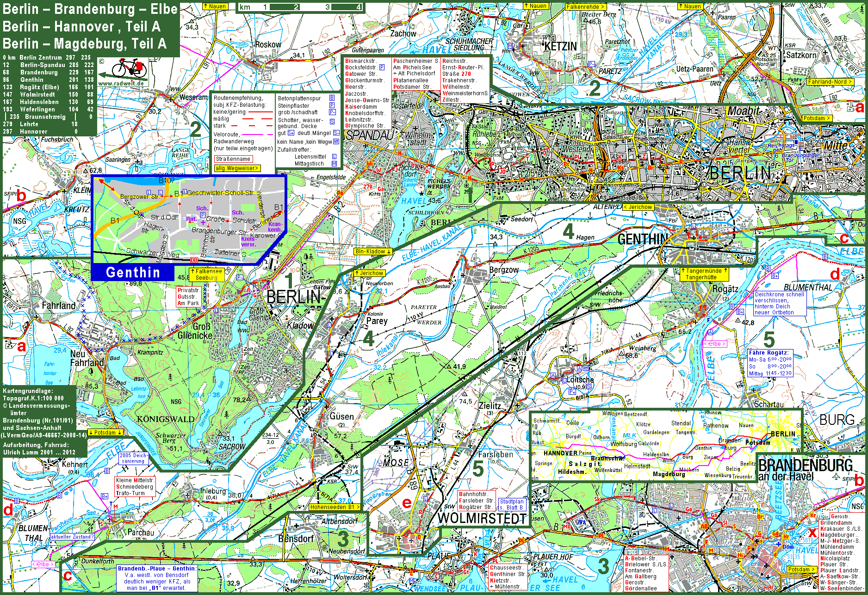Screen dimensions: 868x595
Task: Click the Lebensmittel L symbol in legend
Action: (334, 157)
